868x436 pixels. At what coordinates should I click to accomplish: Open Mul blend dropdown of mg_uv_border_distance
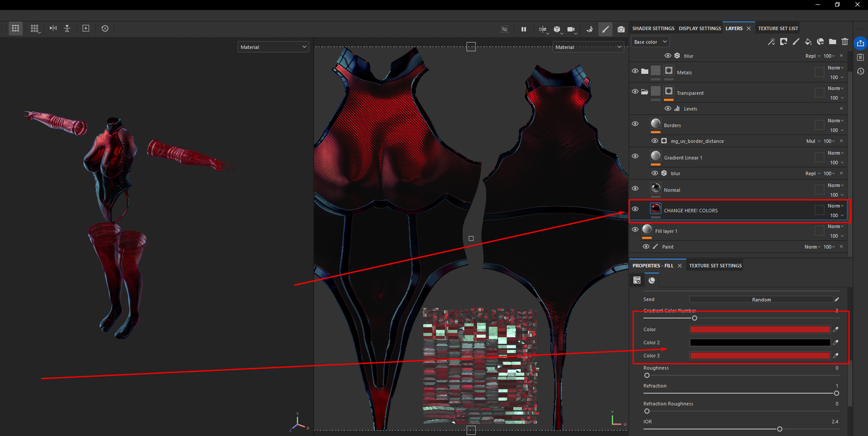click(813, 141)
